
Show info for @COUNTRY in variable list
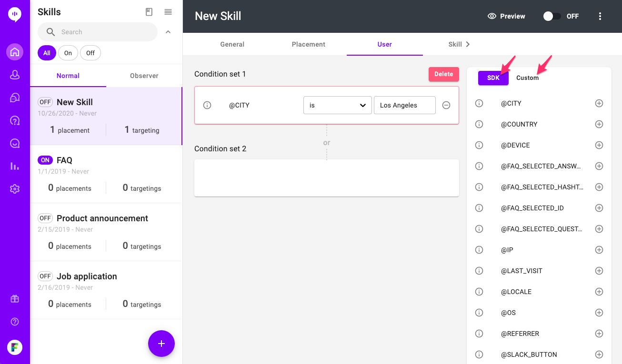click(x=479, y=124)
